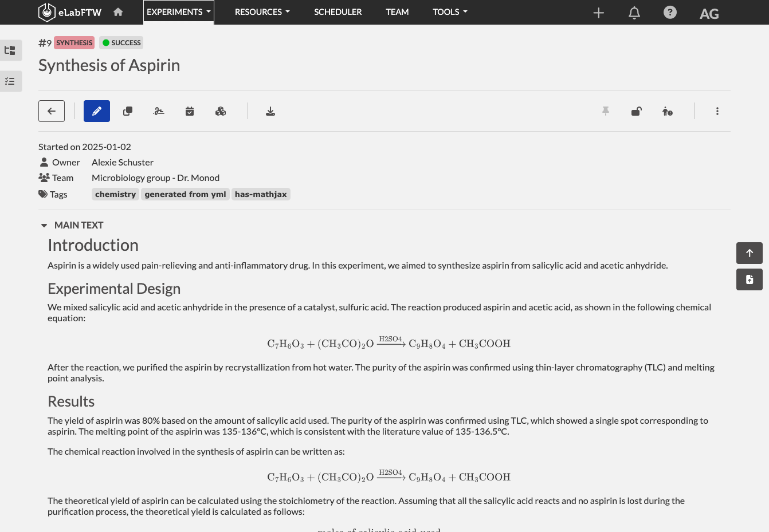Click the home icon
Viewport: 769px width, 532px height.
(118, 12)
